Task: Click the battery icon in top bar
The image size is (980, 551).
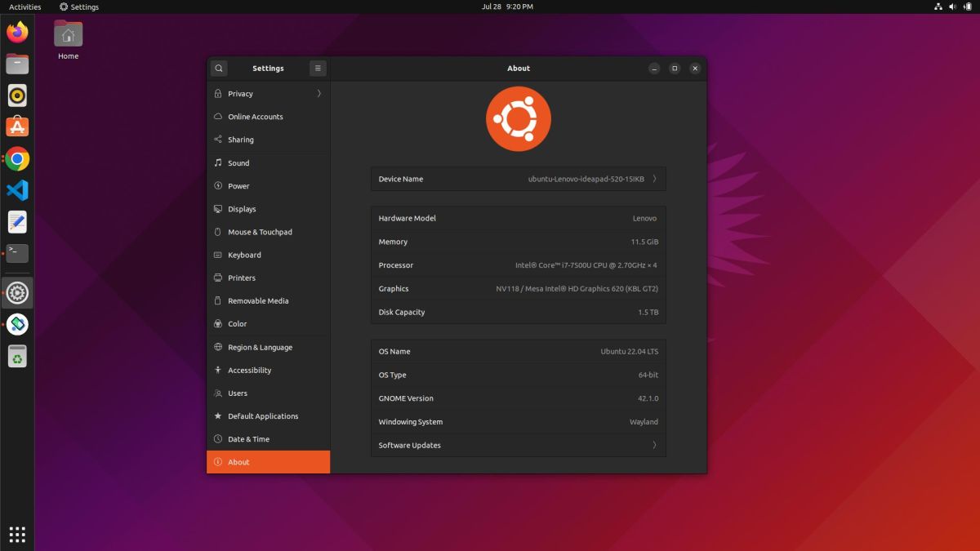Action: tap(968, 7)
